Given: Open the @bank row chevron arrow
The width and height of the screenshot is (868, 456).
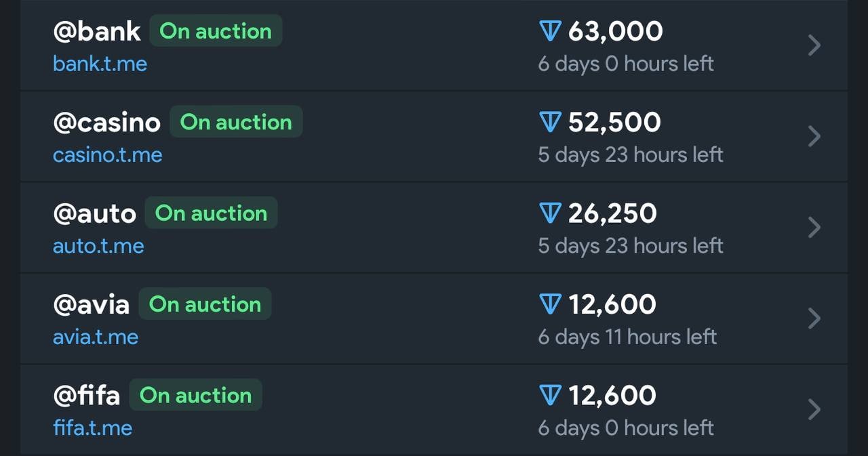Looking at the screenshot, I should click(x=814, y=45).
